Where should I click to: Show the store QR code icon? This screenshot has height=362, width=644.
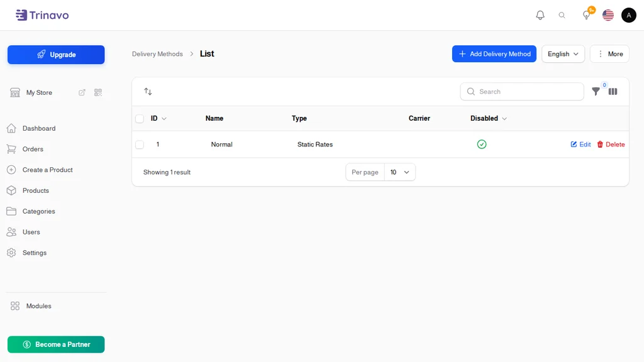point(97,92)
